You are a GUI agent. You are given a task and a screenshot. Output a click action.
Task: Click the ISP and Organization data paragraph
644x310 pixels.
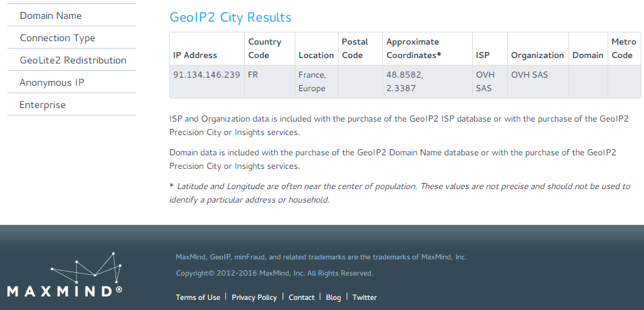[x=399, y=126]
